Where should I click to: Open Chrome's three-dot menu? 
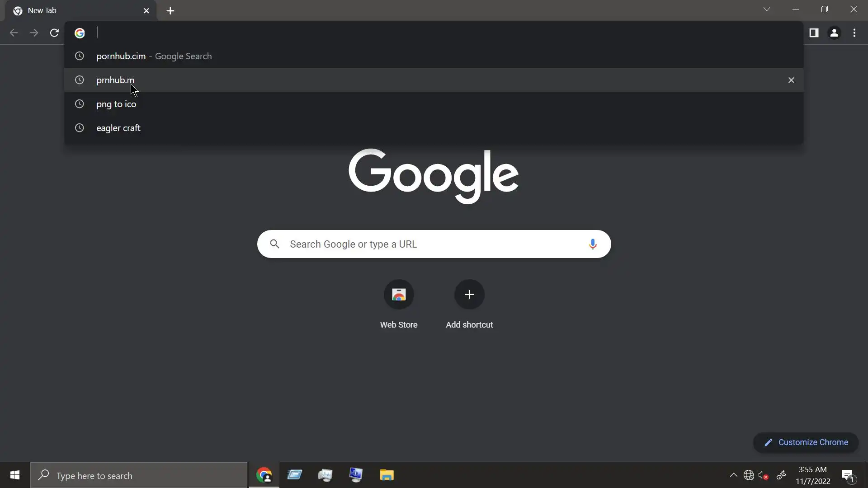854,33
